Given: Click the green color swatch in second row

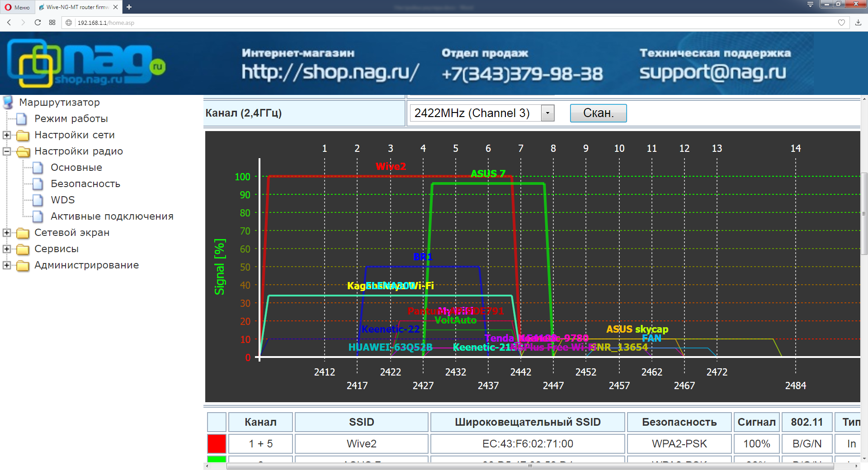Looking at the screenshot, I should [x=217, y=459].
